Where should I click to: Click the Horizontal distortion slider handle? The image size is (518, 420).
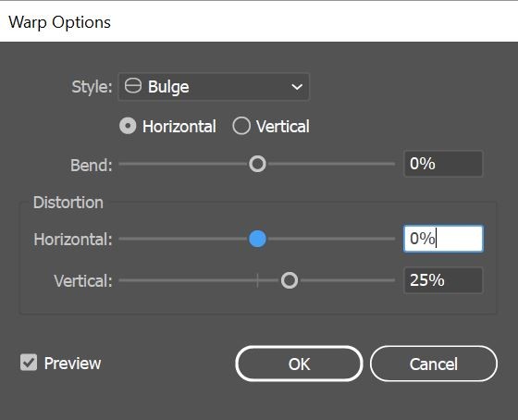257,239
